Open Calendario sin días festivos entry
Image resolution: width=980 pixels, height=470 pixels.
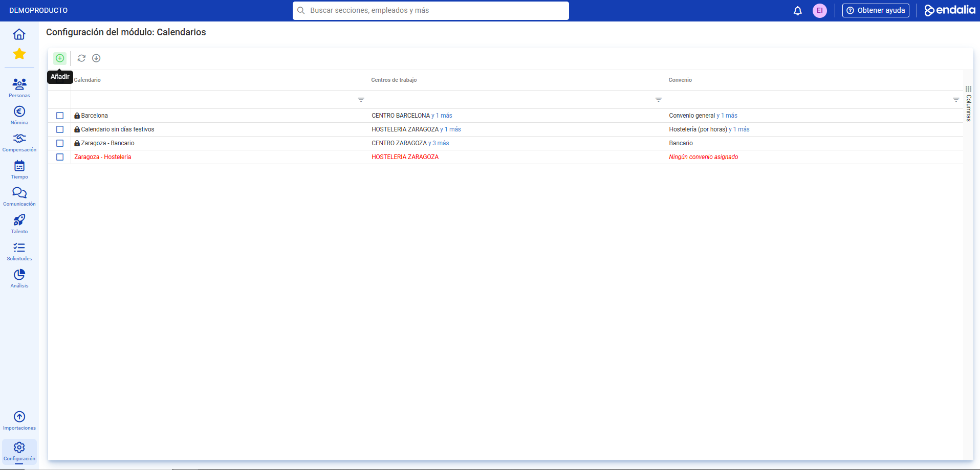tap(118, 129)
